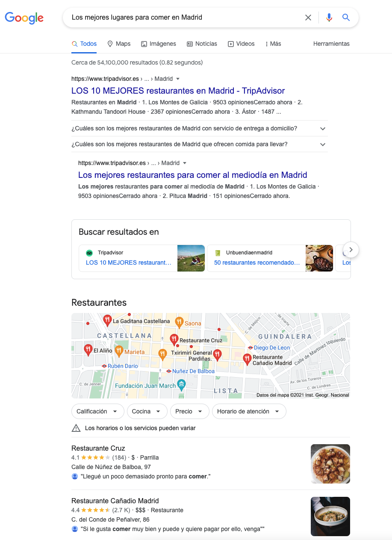
Task: Click the Restaurante Cruz food thumbnail
Action: (x=330, y=464)
